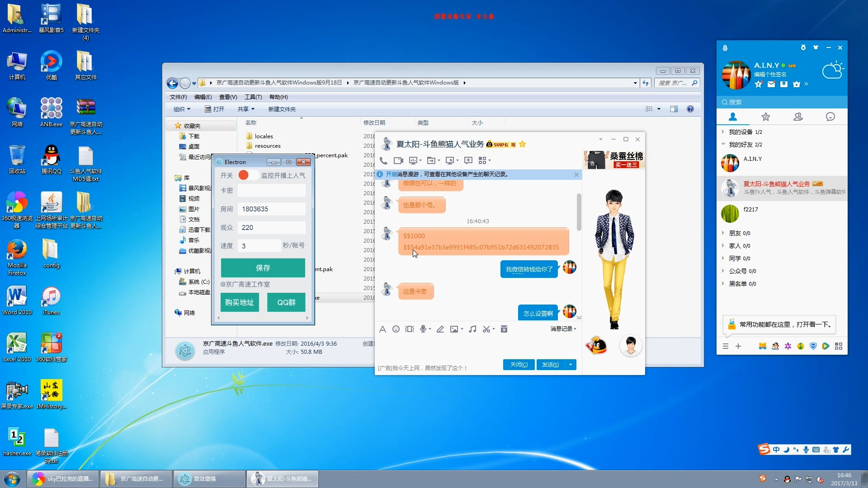This screenshot has height=488, width=868.
Task: Switch to the QQ Qzone star tab
Action: tap(765, 117)
